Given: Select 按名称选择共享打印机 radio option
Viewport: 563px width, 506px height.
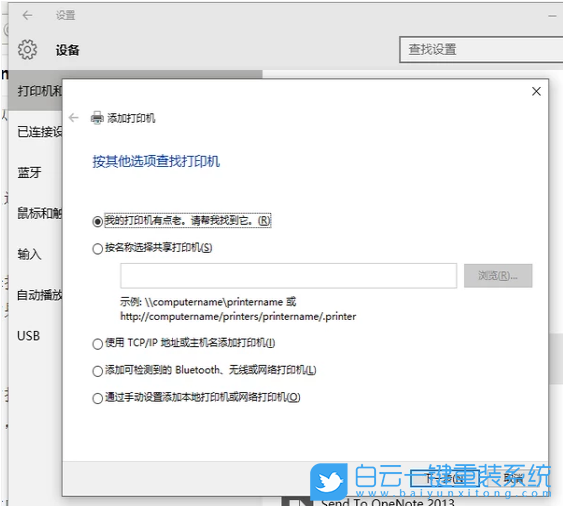Looking at the screenshot, I should (x=97, y=249).
